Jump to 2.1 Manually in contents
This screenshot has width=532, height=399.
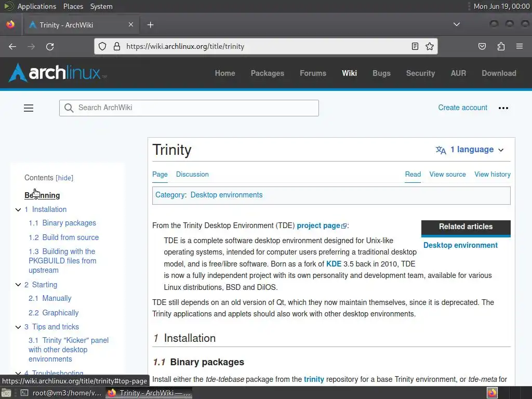point(50,298)
